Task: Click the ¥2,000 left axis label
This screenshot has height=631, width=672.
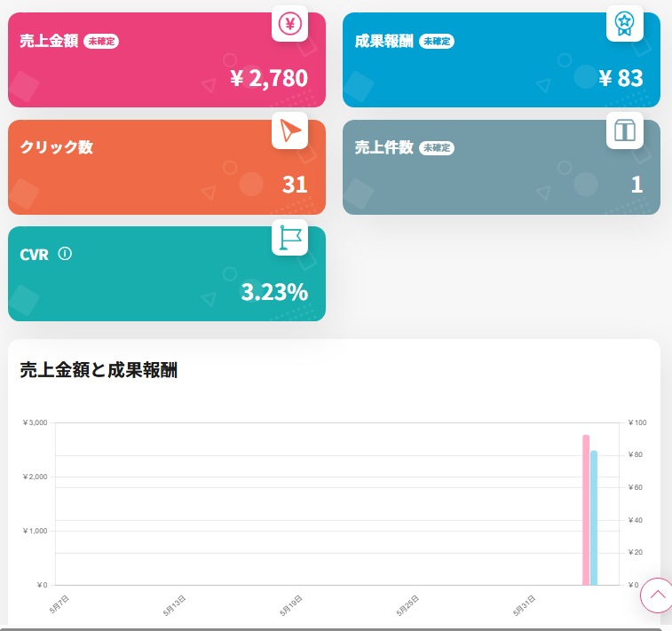Action: tap(36, 477)
